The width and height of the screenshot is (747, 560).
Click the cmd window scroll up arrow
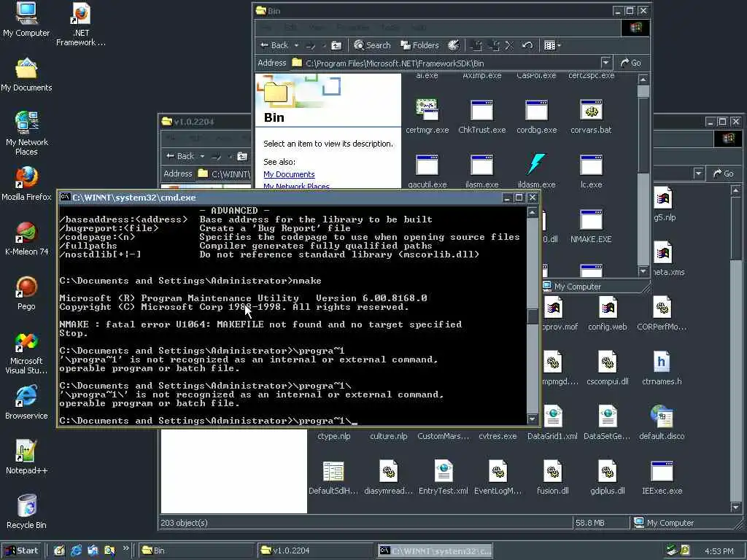coord(533,212)
